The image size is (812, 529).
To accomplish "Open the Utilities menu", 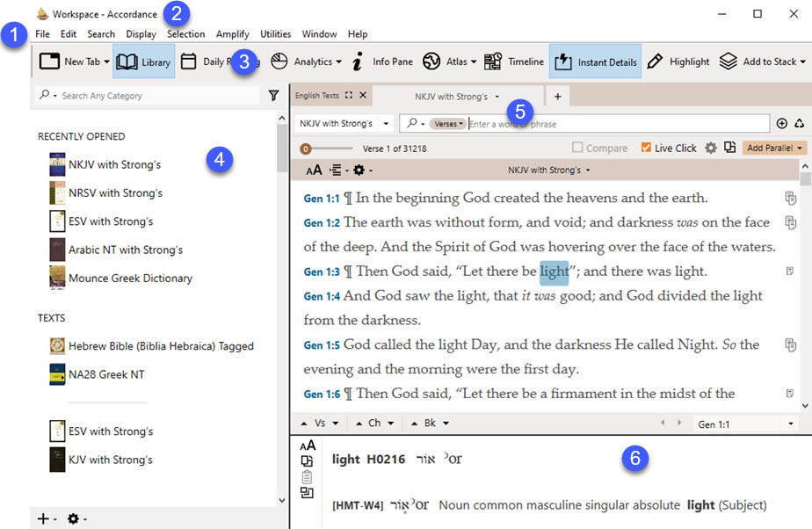I will click(276, 34).
